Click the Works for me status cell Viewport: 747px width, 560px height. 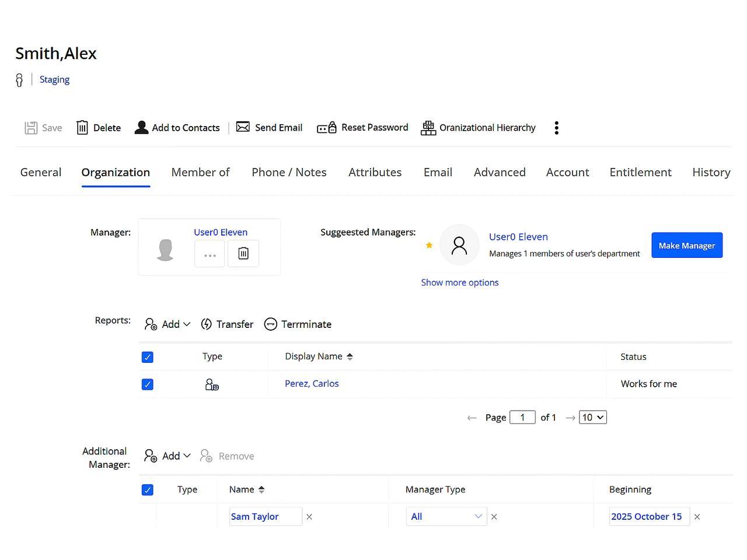649,384
